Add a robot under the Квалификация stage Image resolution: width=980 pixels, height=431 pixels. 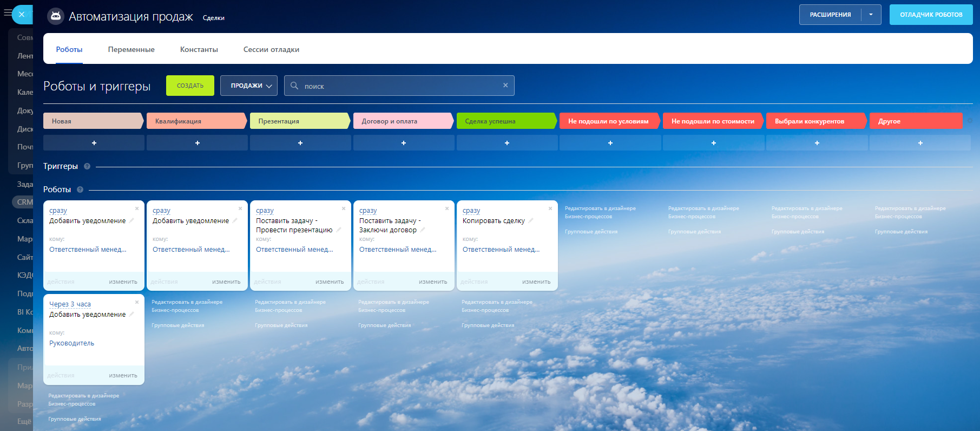(x=197, y=143)
